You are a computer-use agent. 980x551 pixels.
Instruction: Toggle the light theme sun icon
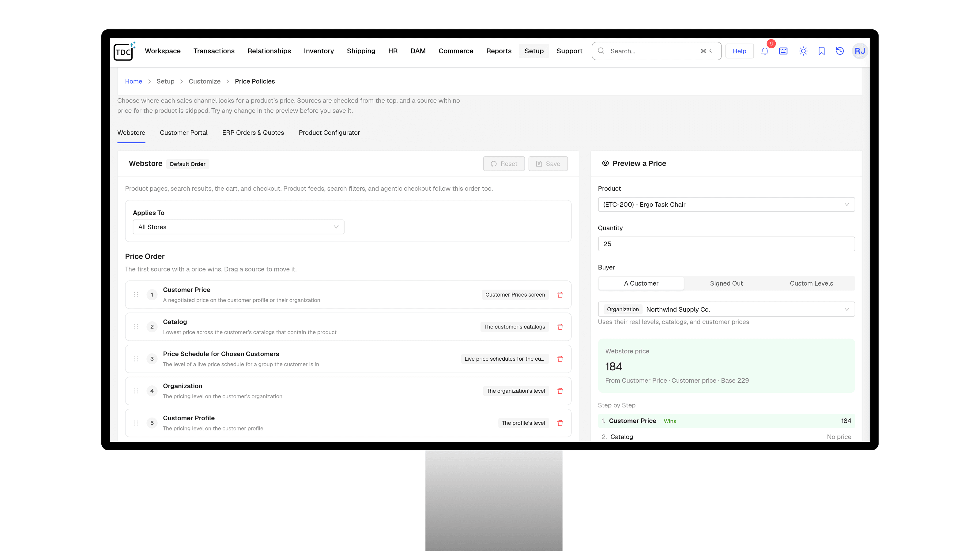click(803, 51)
